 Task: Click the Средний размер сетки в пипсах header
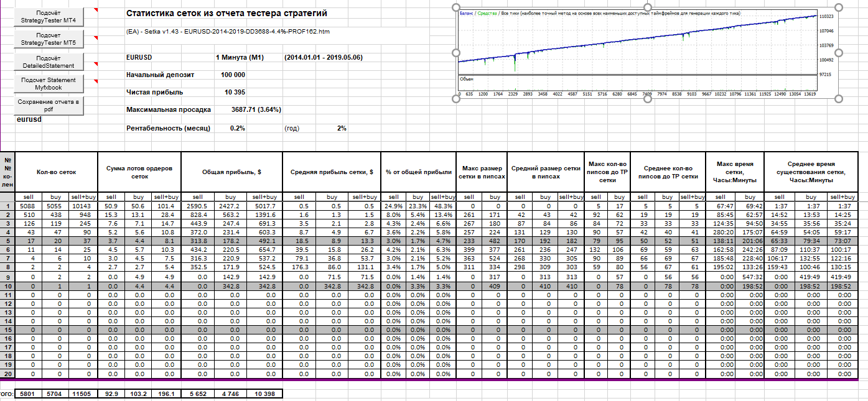pyautogui.click(x=546, y=172)
